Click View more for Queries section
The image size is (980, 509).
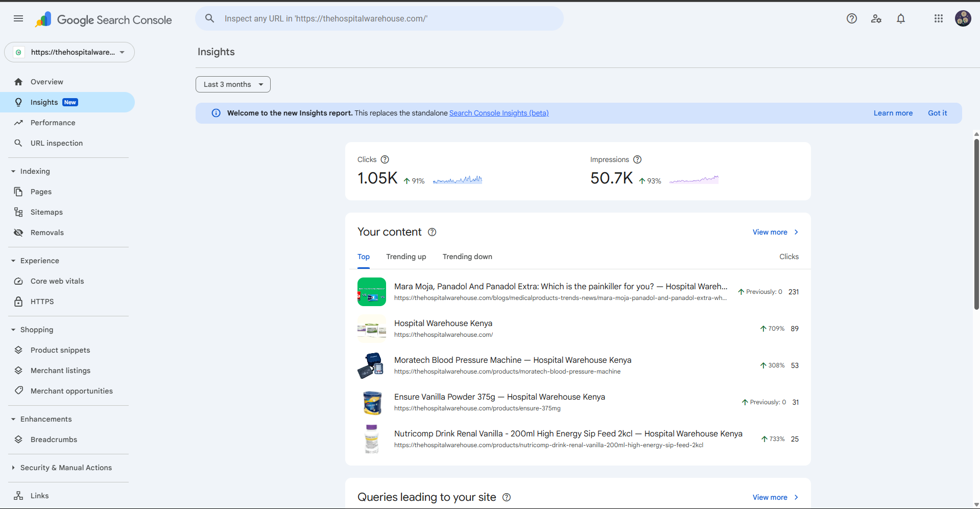(775, 497)
